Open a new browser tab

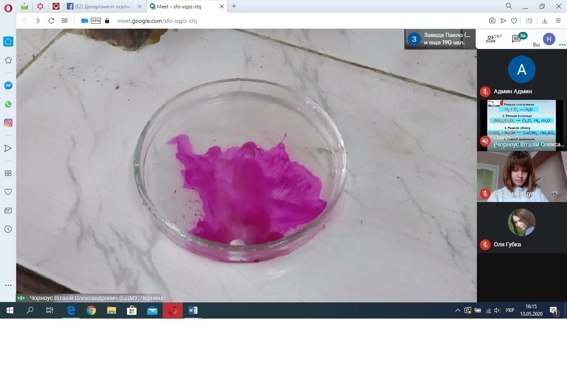tap(234, 6)
